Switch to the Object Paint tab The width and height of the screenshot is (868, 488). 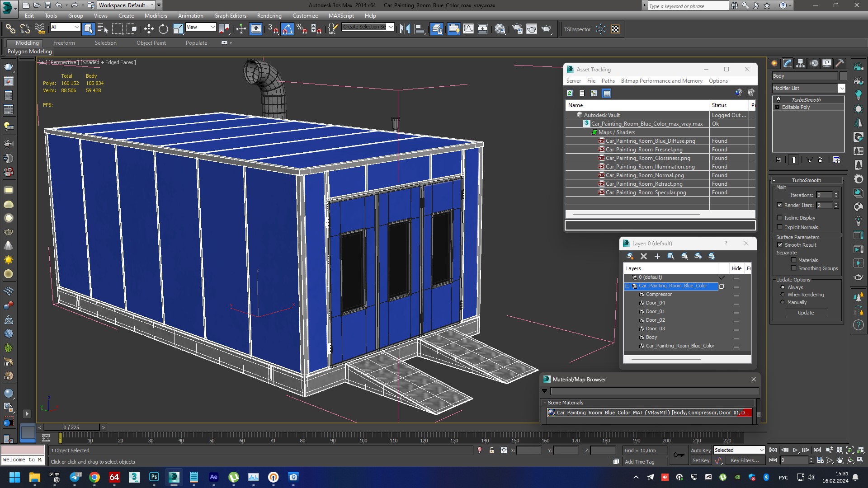[151, 43]
